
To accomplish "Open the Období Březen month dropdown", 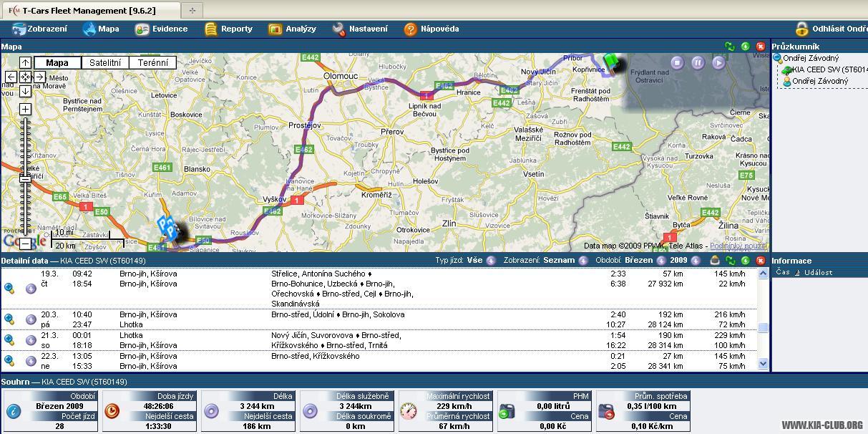I will click(660, 261).
